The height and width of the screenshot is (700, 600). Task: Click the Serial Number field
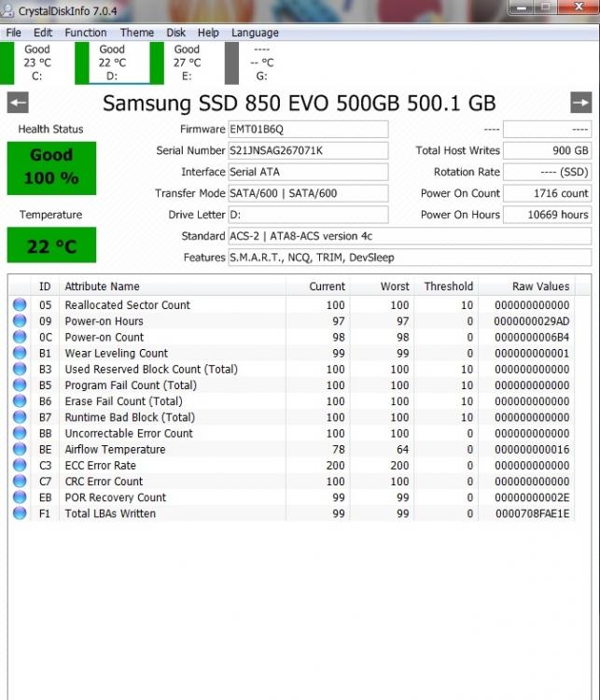coord(308,150)
